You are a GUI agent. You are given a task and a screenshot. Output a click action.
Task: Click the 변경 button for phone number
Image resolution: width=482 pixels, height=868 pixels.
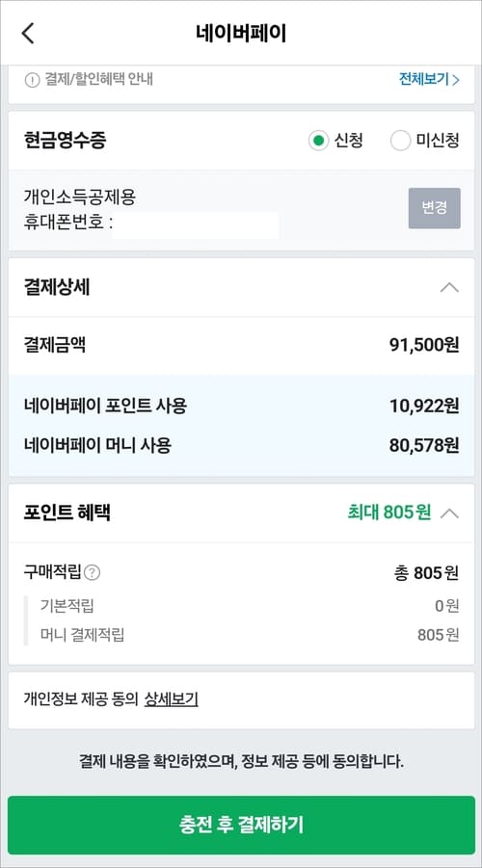tap(435, 208)
